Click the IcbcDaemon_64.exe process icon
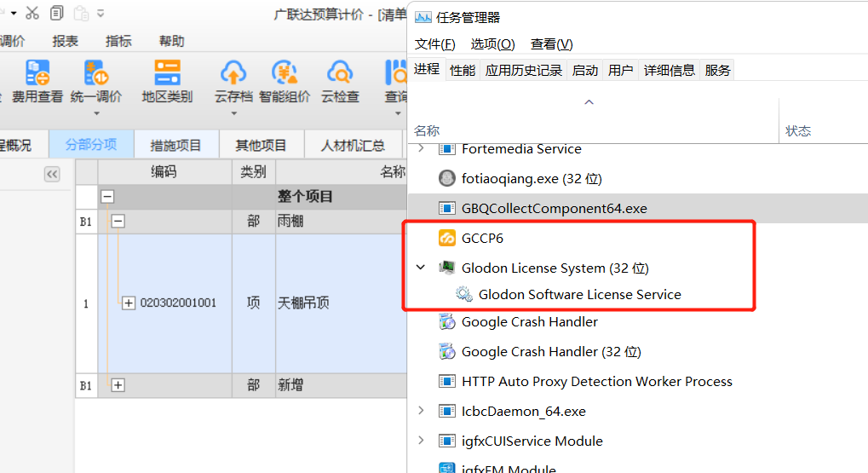Screen dimensions: 868x473 click(446, 411)
